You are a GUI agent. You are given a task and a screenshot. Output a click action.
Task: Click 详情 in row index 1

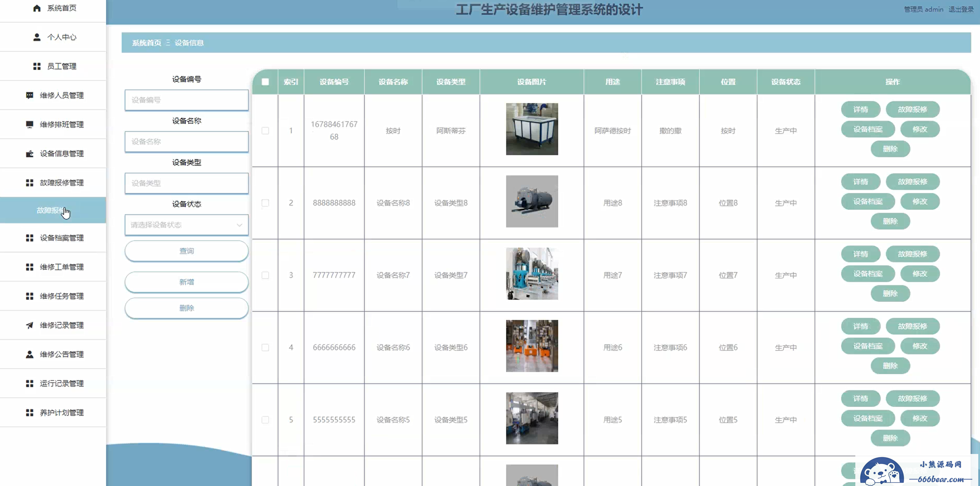tap(861, 110)
